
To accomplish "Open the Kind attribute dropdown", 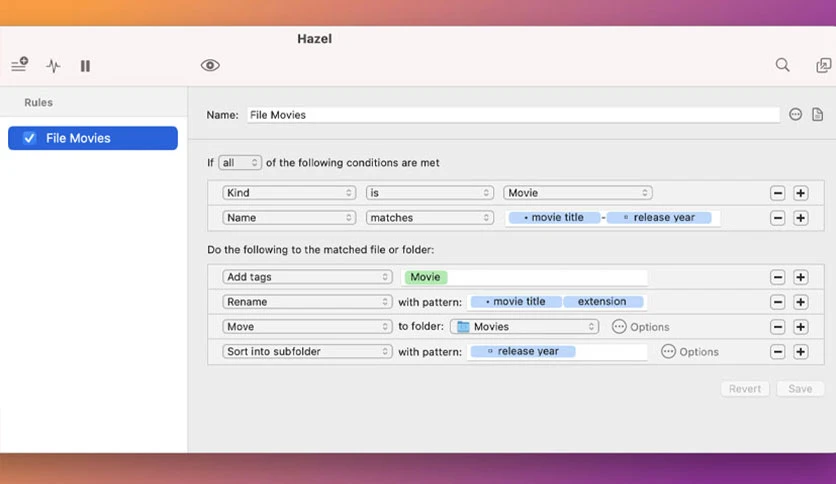I will point(288,193).
